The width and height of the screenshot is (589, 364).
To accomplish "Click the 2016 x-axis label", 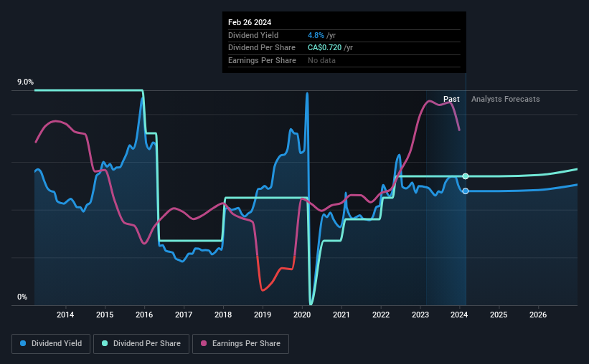I will [144, 315].
